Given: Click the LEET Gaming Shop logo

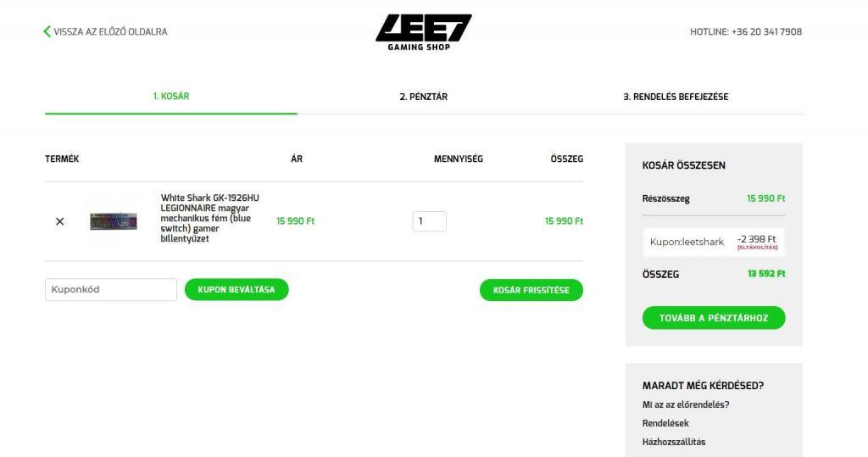Looking at the screenshot, I should tap(423, 32).
